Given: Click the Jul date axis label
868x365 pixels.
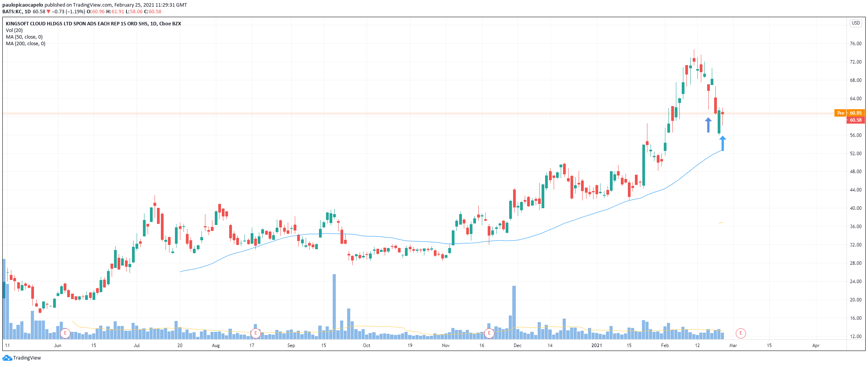Looking at the screenshot, I should [x=137, y=345].
